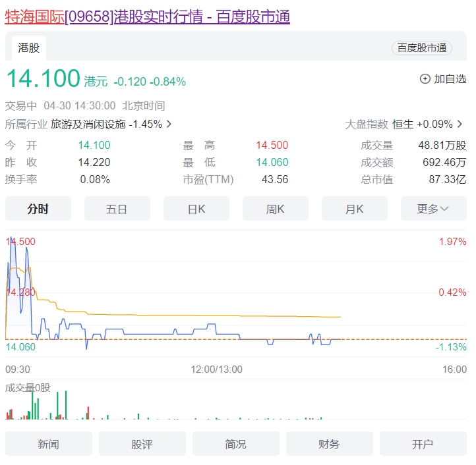Switch to the 日K chart tab
Viewport: 476px width, 465px height.
(x=196, y=209)
